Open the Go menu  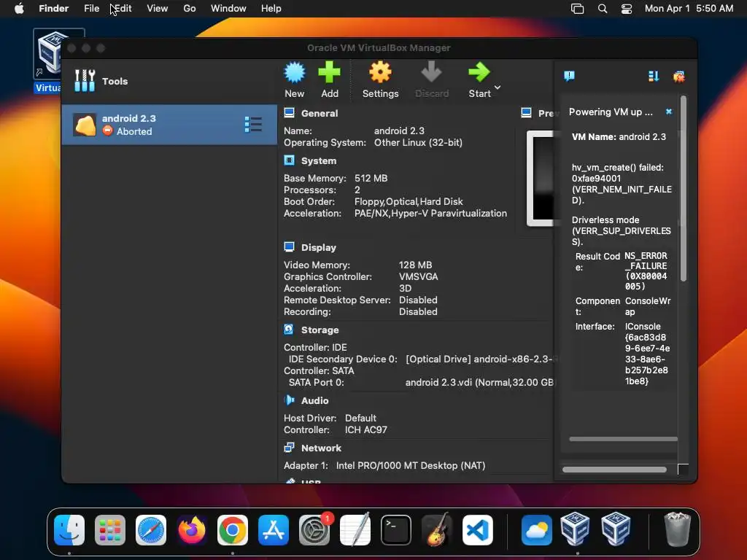pos(190,9)
